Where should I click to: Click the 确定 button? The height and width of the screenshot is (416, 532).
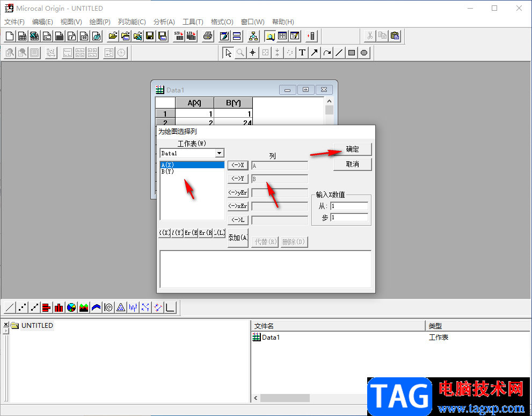tap(353, 149)
